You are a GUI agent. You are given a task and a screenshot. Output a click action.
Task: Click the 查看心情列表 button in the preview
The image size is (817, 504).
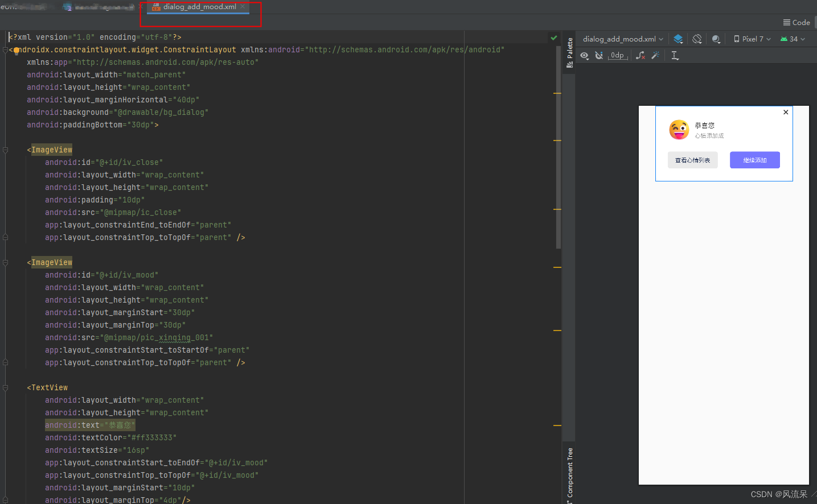pyautogui.click(x=692, y=160)
